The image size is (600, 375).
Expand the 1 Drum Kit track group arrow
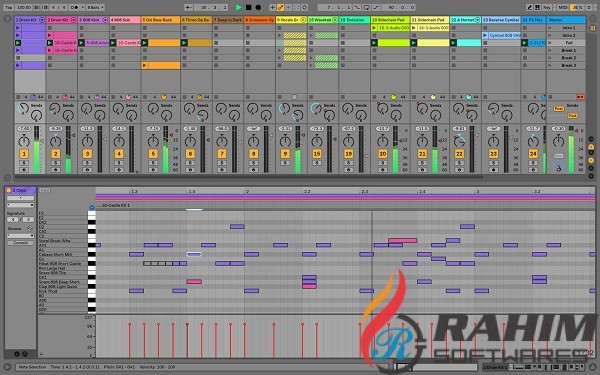coord(42,20)
